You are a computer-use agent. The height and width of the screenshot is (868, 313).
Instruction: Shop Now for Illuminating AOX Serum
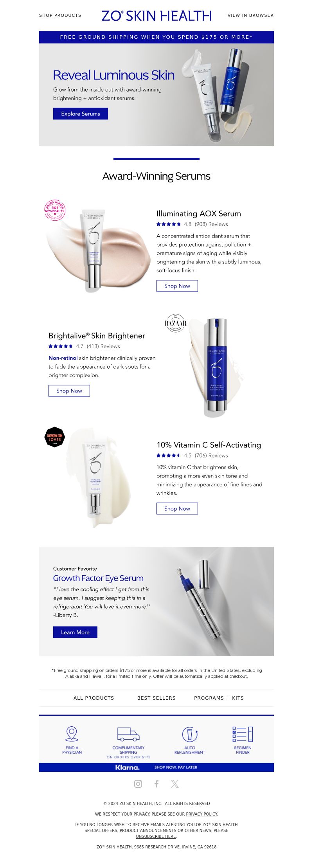[177, 286]
